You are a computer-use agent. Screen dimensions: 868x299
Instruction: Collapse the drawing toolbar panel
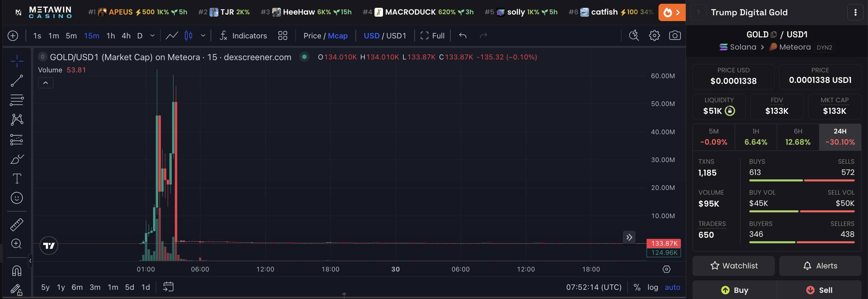coord(30,261)
